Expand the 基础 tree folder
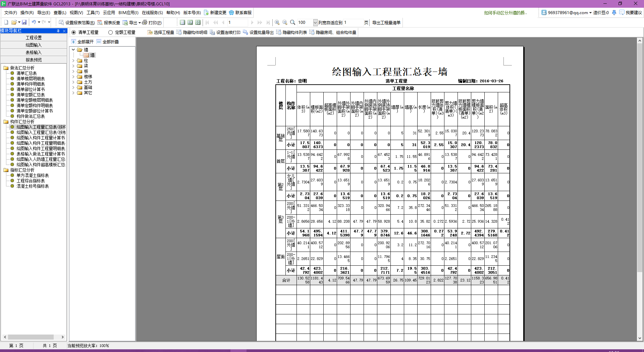The height and width of the screenshot is (352, 644). coord(73,88)
